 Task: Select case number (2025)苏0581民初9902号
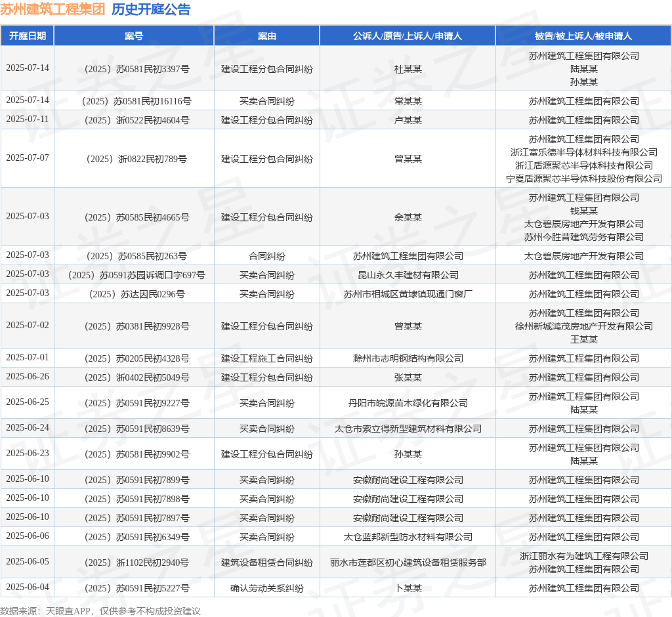click(x=136, y=454)
